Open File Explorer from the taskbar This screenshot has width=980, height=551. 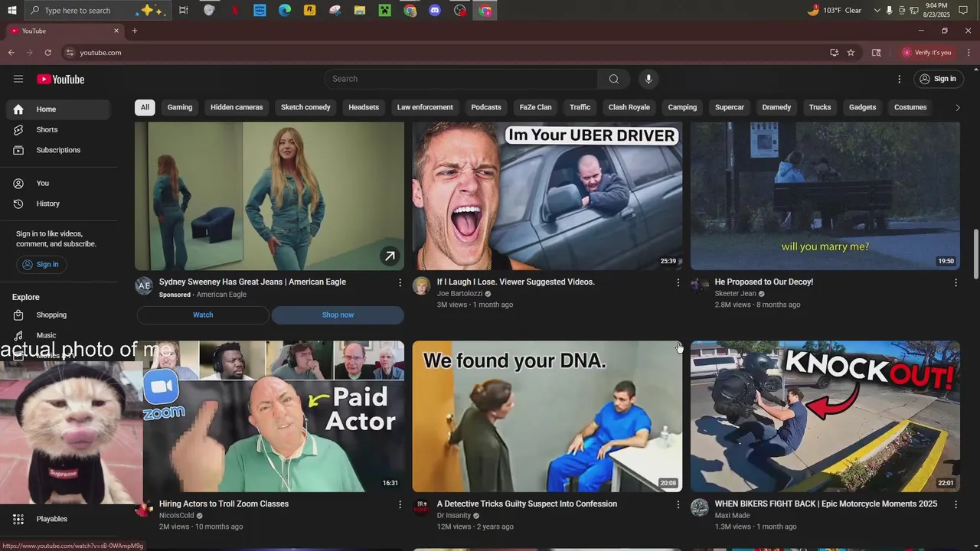(x=360, y=11)
